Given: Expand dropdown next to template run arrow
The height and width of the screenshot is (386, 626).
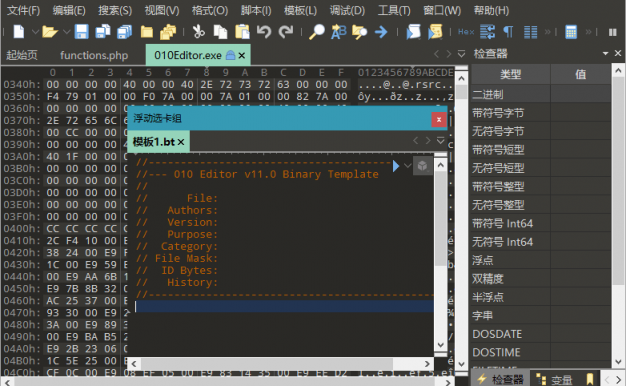Looking at the screenshot, I should click(x=408, y=165).
